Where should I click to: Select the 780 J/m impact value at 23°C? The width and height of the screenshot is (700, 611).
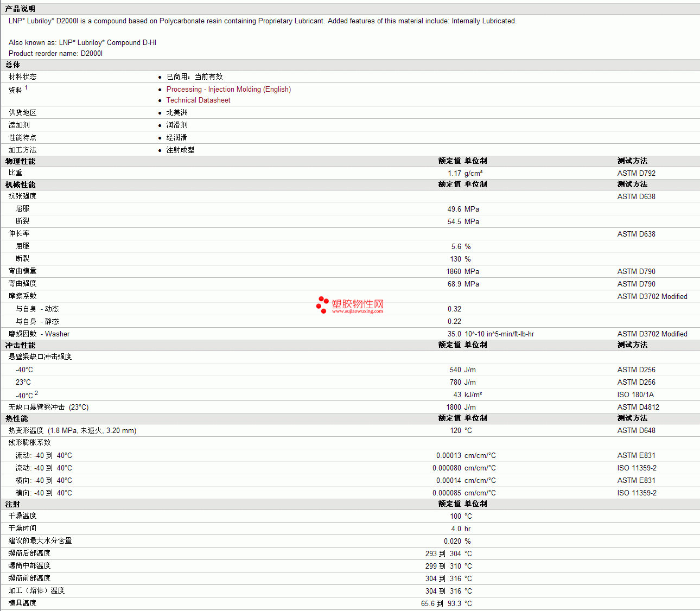point(463,383)
